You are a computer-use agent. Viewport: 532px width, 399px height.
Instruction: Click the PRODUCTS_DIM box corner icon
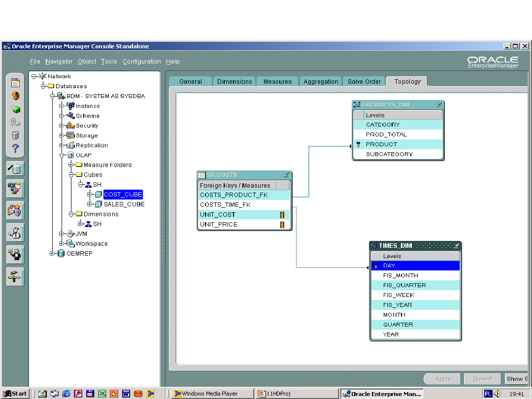[439, 104]
